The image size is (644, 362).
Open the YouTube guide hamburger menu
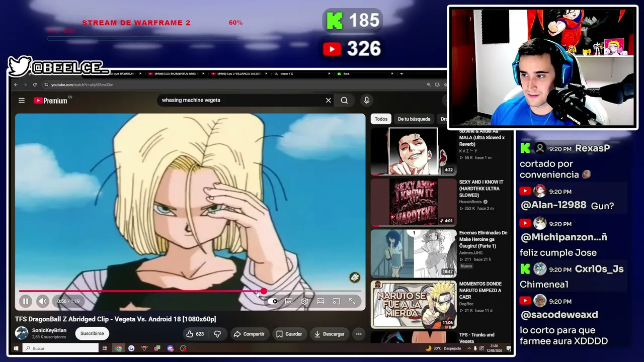(22, 100)
